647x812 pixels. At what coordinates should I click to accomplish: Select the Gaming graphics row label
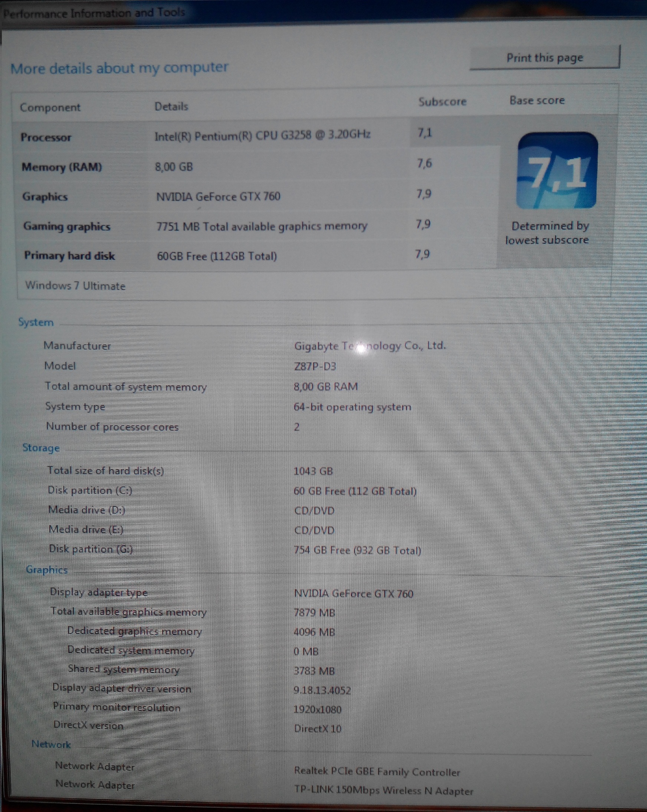coord(67,226)
